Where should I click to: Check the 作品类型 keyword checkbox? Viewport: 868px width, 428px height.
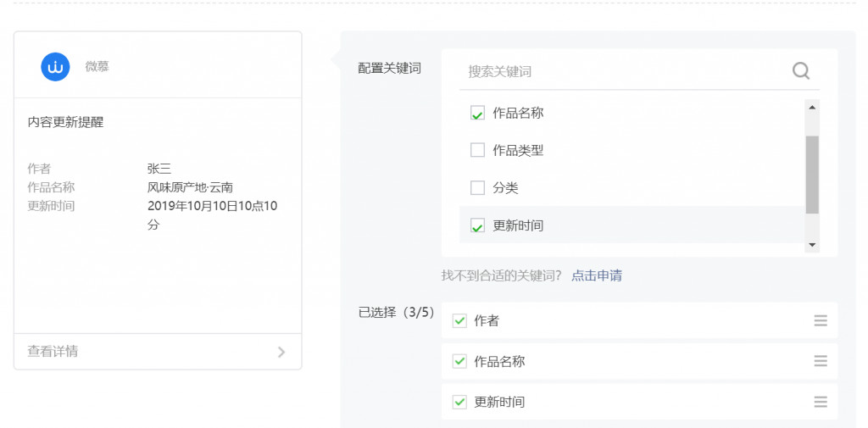477,150
